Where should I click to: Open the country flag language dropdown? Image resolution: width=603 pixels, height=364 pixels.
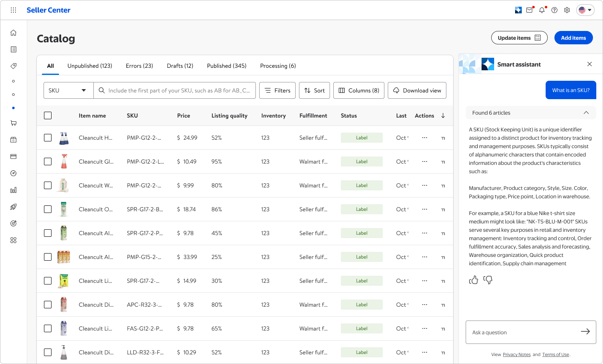tap(585, 10)
